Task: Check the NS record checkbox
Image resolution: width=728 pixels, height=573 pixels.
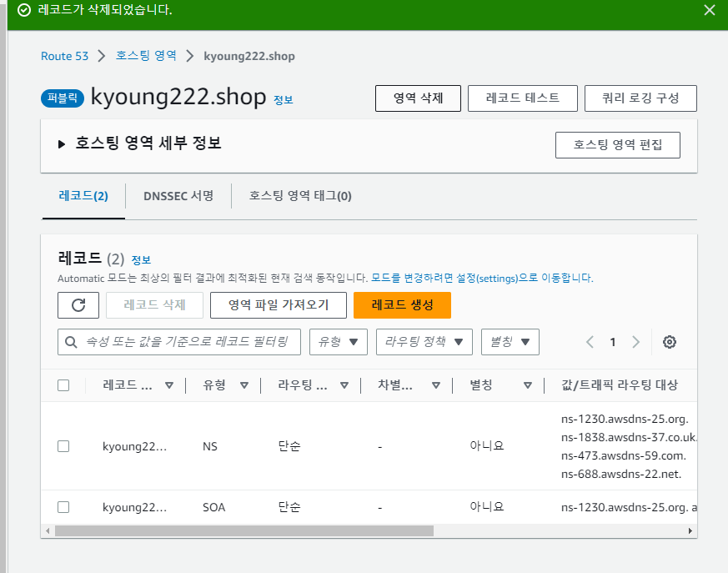Action: click(63, 446)
